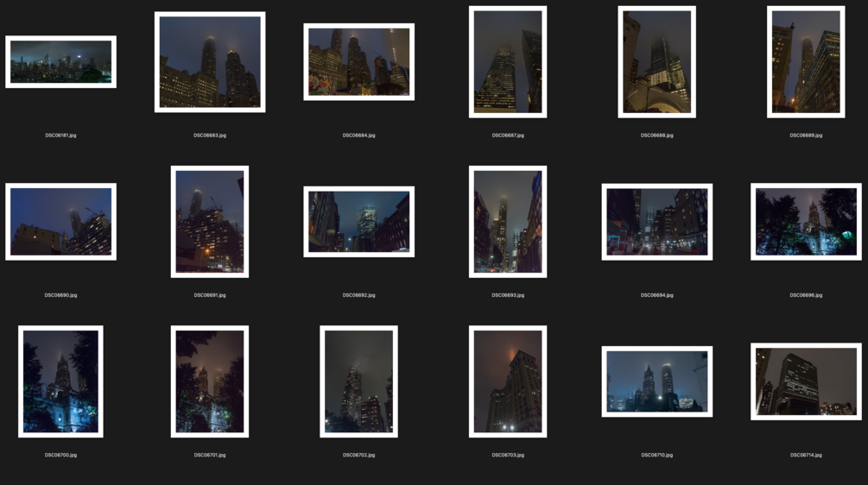
Task: Select the DSC06714.jpg photo thumbnail
Action: 806,381
